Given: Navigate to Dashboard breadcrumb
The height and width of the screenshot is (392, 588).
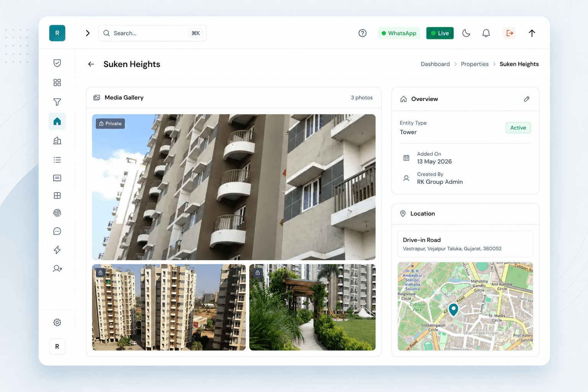Looking at the screenshot, I should pyautogui.click(x=435, y=64).
